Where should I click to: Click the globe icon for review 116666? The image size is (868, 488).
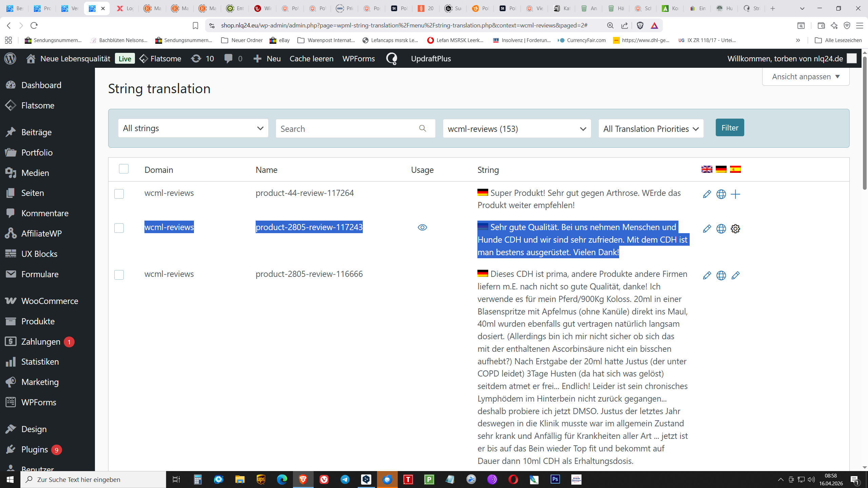tap(721, 276)
